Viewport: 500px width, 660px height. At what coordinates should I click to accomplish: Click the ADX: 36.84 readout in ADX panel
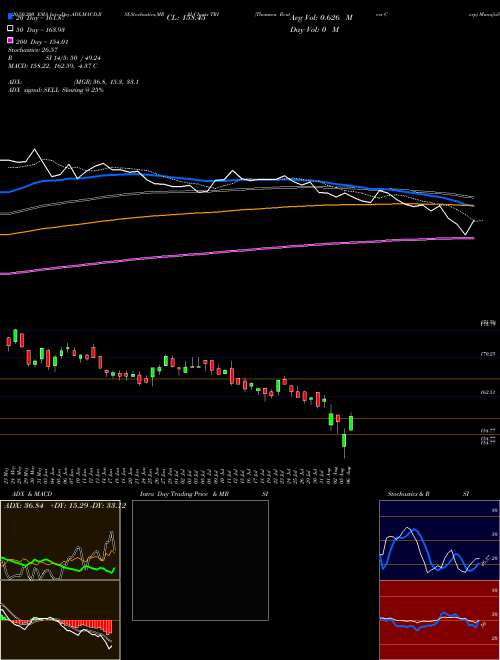[23, 506]
